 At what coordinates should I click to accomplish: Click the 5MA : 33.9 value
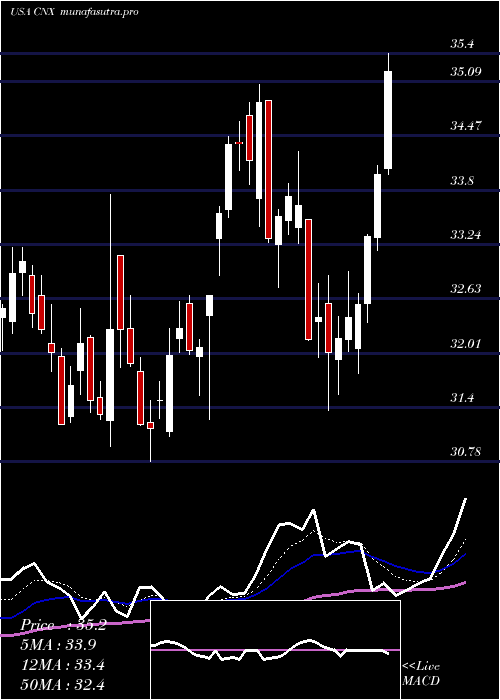[x=58, y=645]
